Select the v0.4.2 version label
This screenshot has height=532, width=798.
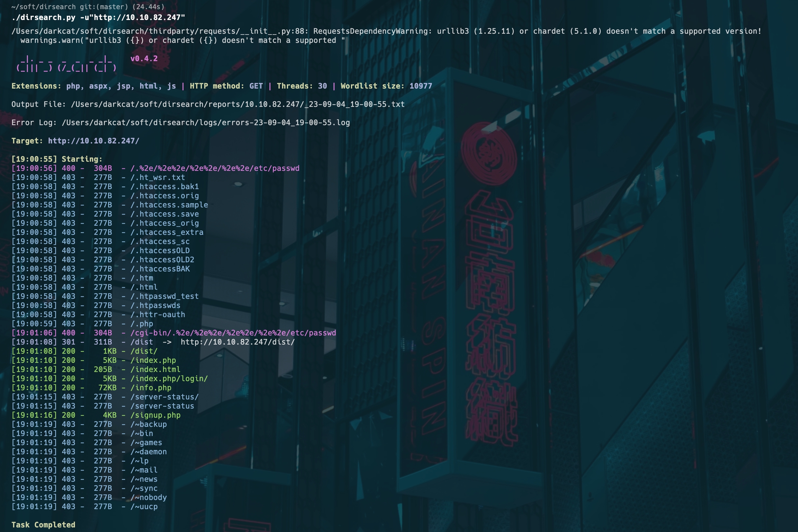coord(144,58)
